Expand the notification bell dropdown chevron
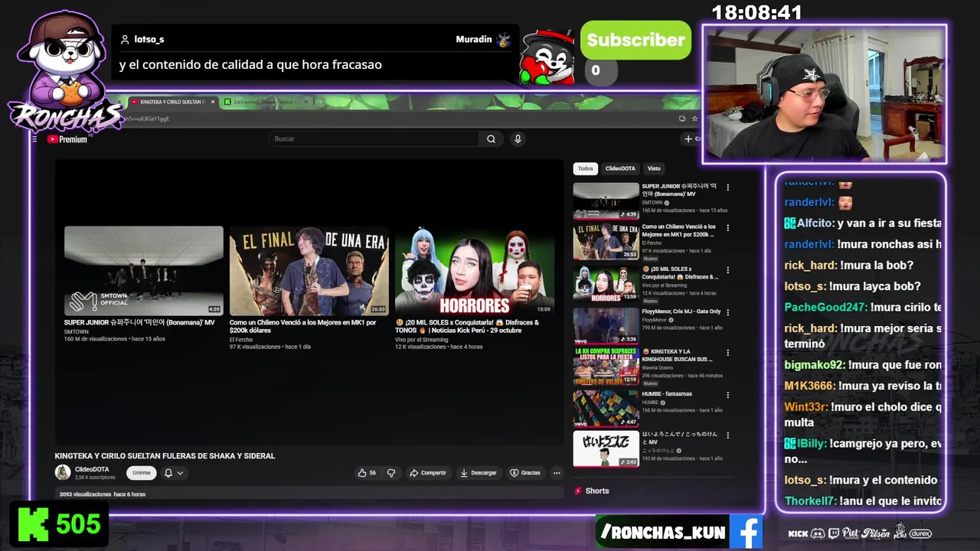 tap(181, 473)
